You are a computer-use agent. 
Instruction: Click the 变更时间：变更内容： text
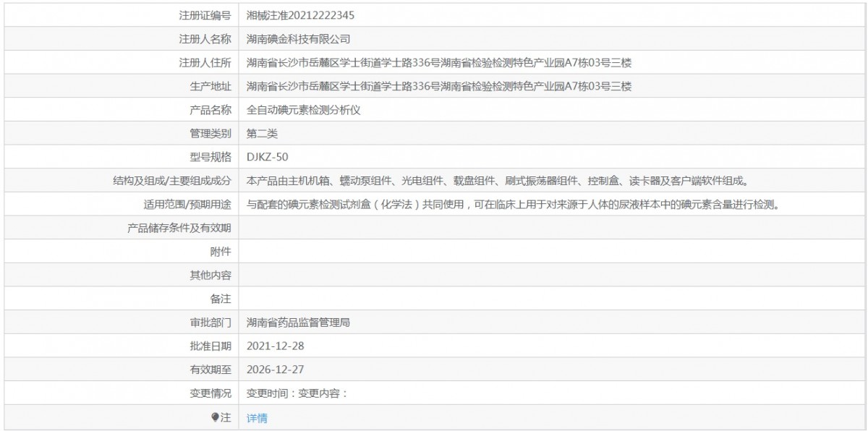click(298, 394)
